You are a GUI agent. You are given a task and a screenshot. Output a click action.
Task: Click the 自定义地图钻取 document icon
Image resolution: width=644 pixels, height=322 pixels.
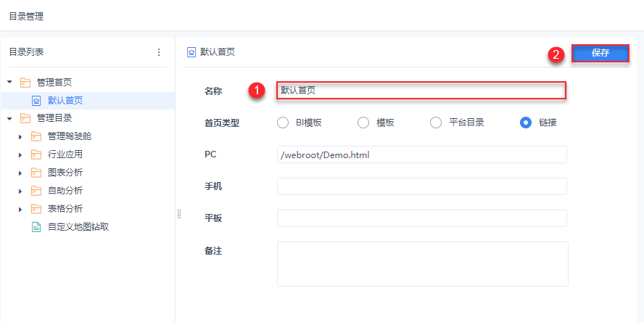pyautogui.click(x=36, y=227)
